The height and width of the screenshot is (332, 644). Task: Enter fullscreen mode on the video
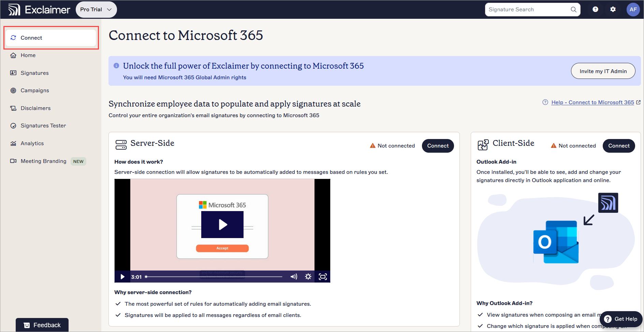pyautogui.click(x=323, y=277)
